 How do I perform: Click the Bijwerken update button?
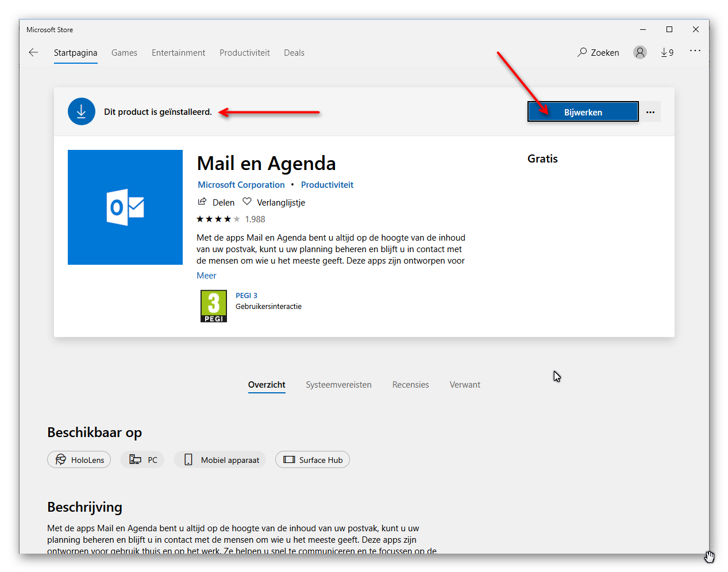(583, 112)
